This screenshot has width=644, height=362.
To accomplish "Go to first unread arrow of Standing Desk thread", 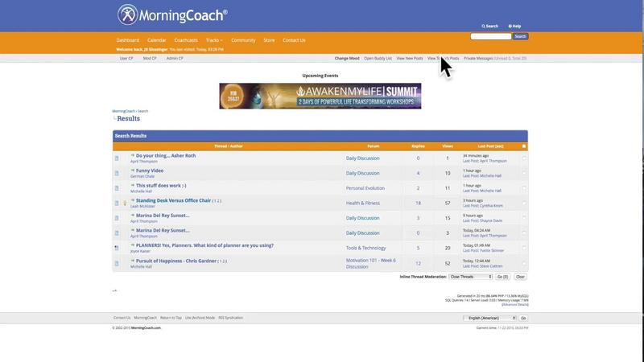I will click(133, 200).
